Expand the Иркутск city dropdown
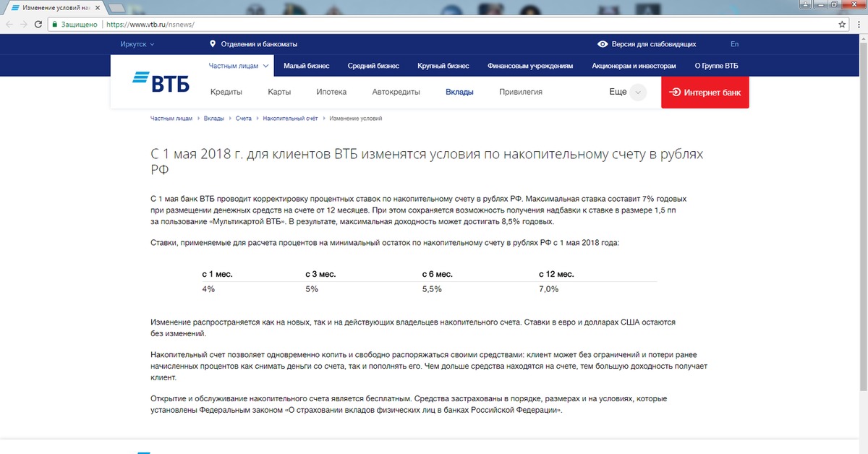 click(x=137, y=44)
